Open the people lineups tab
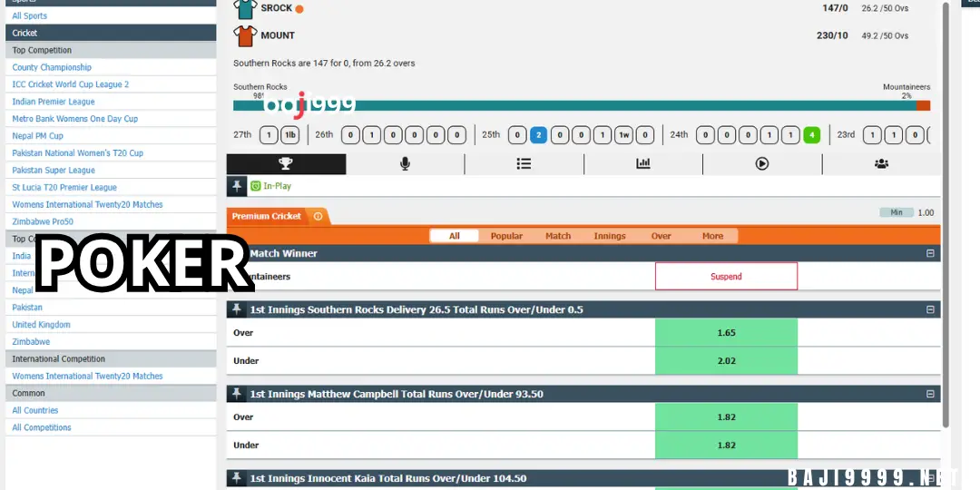Viewport: 980px width, 490px height. pos(881,163)
